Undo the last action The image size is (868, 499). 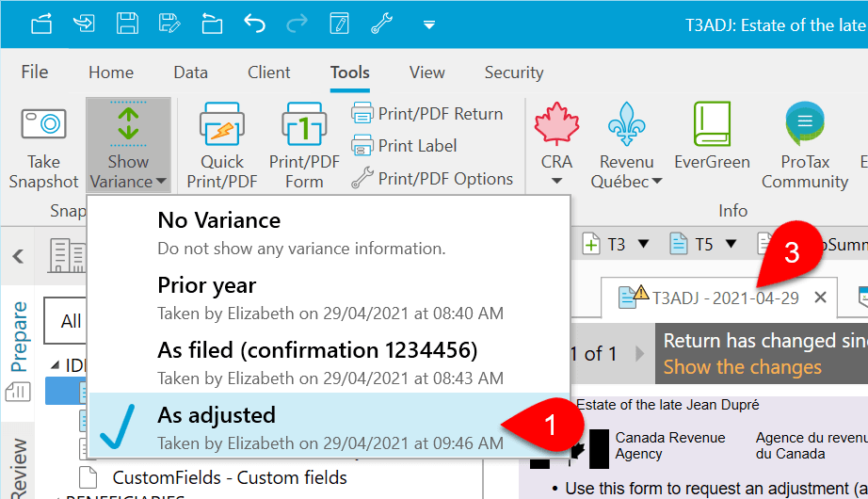(x=254, y=24)
